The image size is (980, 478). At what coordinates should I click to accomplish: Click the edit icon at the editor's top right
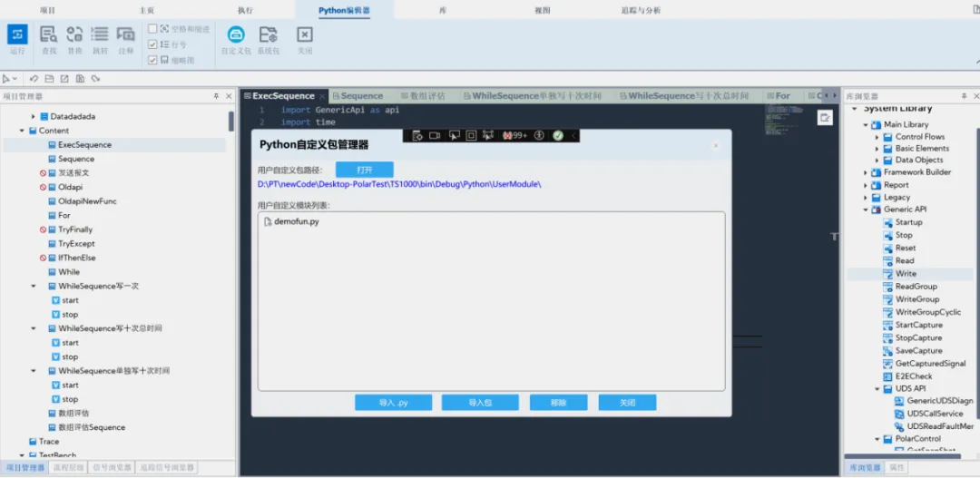tap(825, 118)
